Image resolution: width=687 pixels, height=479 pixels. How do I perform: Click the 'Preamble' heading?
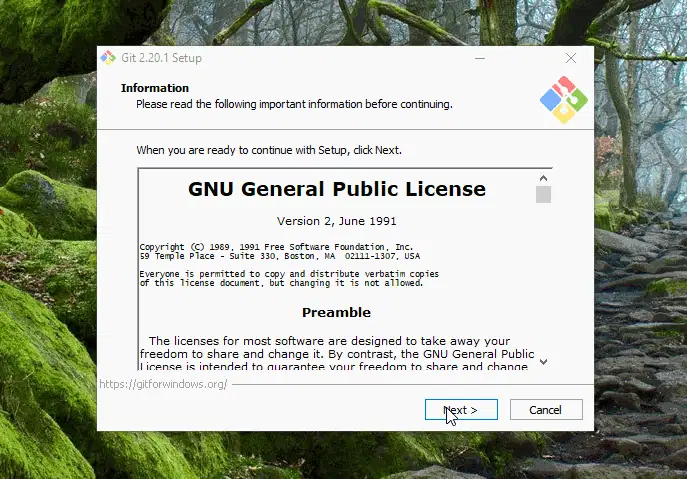pos(336,312)
